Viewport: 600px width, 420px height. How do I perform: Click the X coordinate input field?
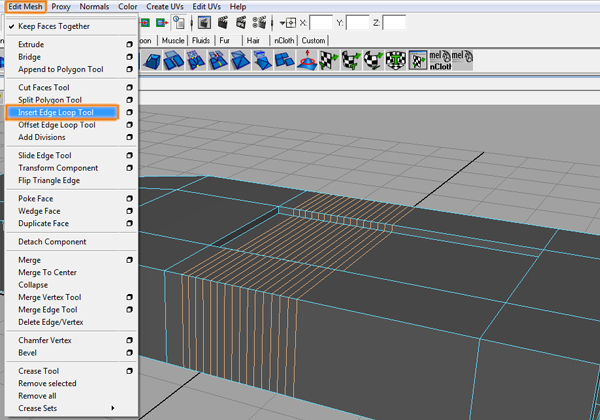tap(321, 23)
